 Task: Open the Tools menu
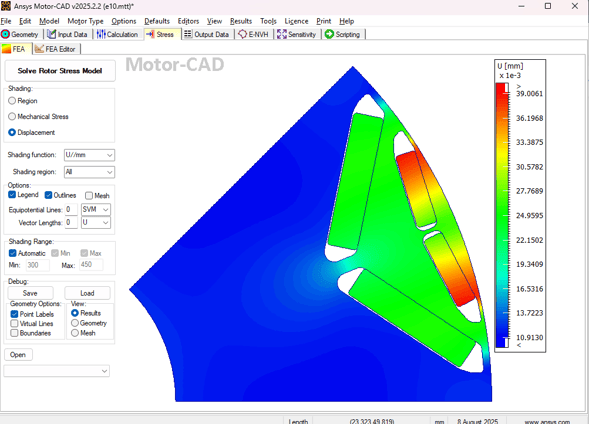[x=268, y=21]
